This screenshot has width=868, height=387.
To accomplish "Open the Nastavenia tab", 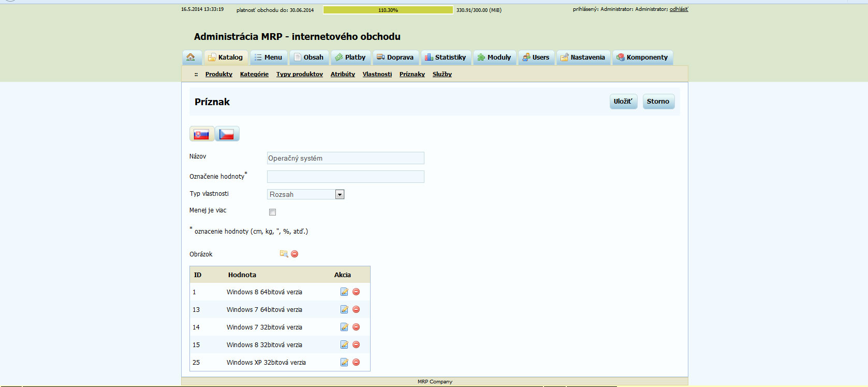I will pyautogui.click(x=583, y=58).
